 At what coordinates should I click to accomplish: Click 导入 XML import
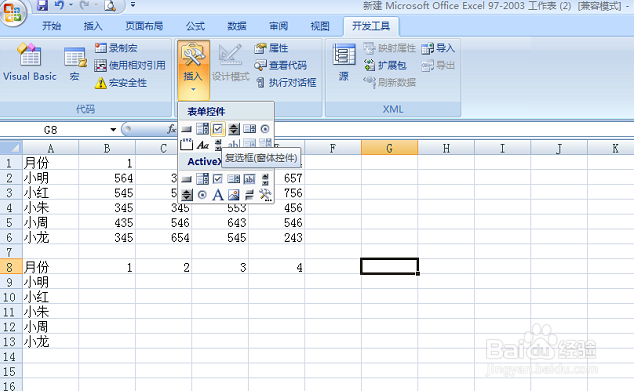click(x=438, y=48)
